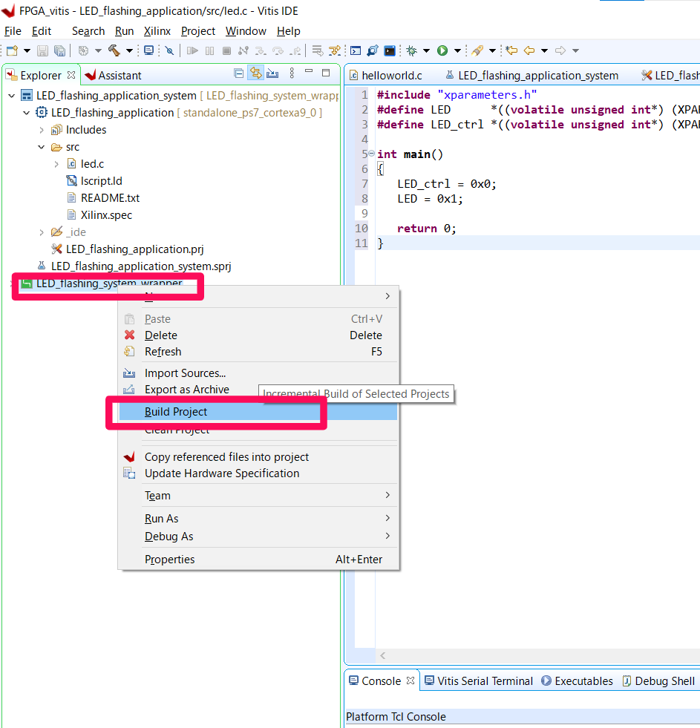The height and width of the screenshot is (728, 700).
Task: Open the helloworld.c editor tab
Action: pyautogui.click(x=385, y=75)
